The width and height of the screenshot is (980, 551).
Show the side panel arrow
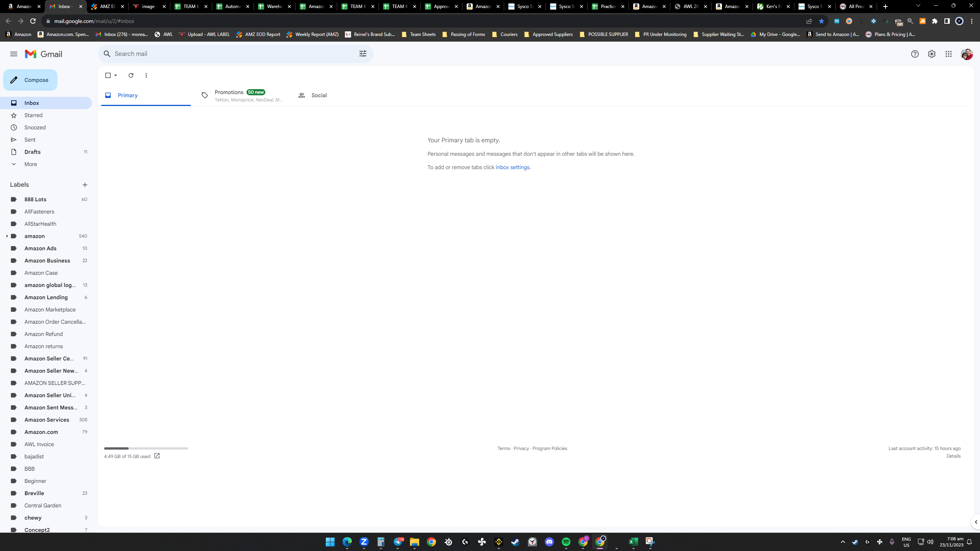(976, 522)
